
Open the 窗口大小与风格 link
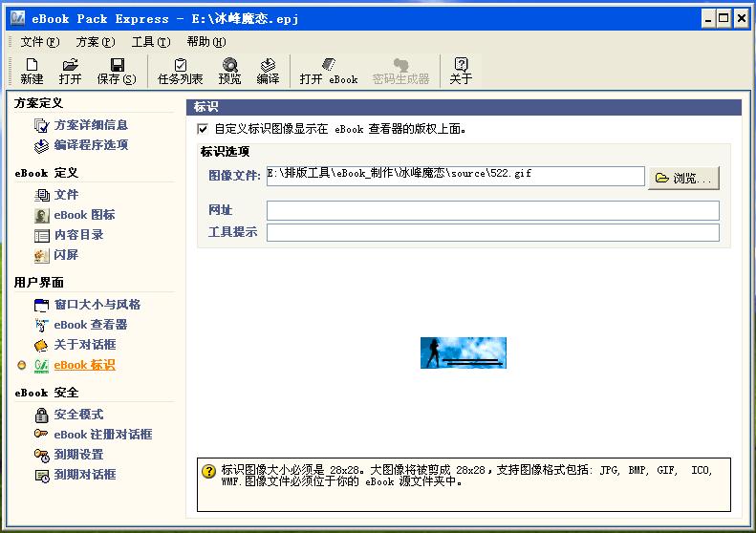[x=97, y=305]
